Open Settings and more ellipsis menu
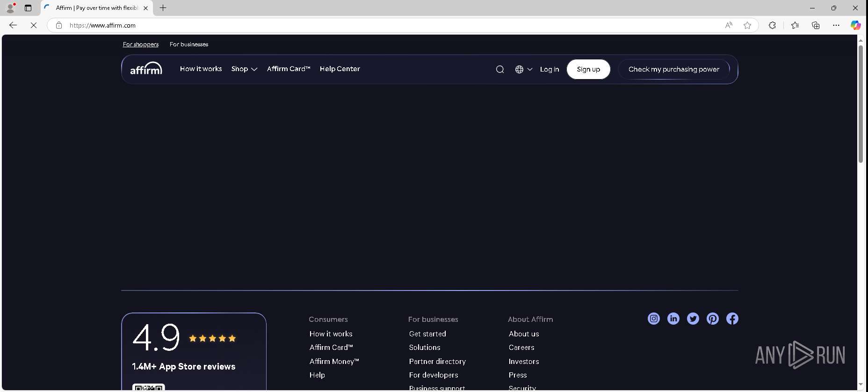Image resolution: width=868 pixels, height=392 pixels. pos(836,25)
